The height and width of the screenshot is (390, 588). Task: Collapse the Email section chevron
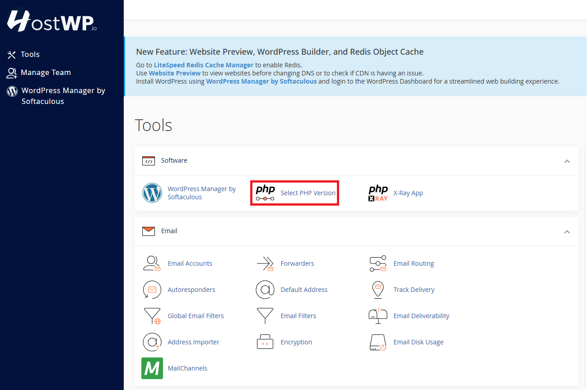[567, 231]
